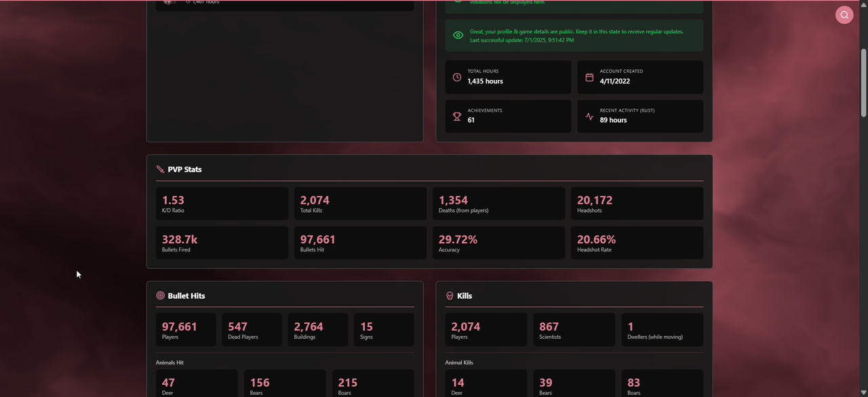This screenshot has height=397, width=868.
Task: Click the page's vertical scrollbar thumb
Action: 863,81
